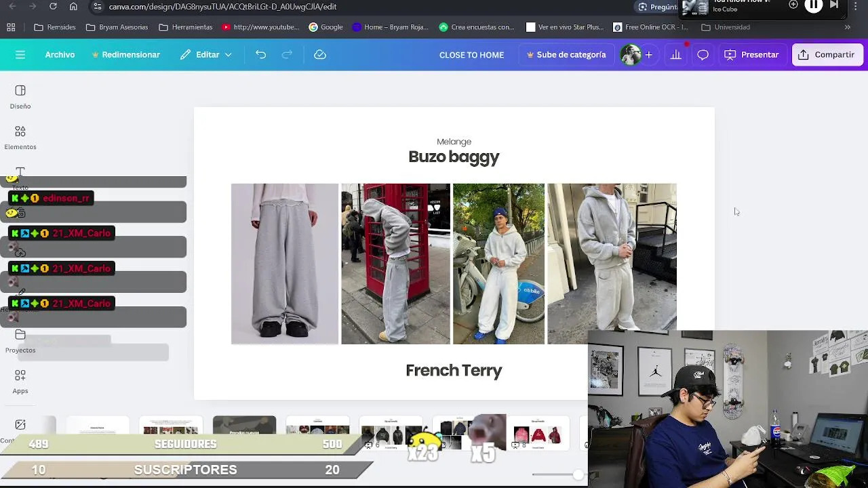Click the plus icon to add collaborators

(648, 55)
